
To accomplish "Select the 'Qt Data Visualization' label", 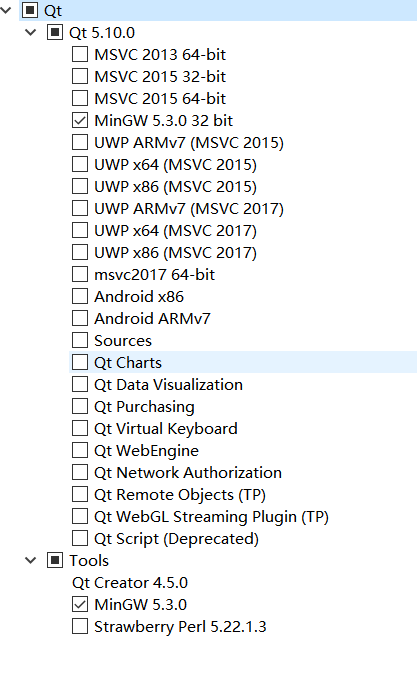I will point(168,385).
